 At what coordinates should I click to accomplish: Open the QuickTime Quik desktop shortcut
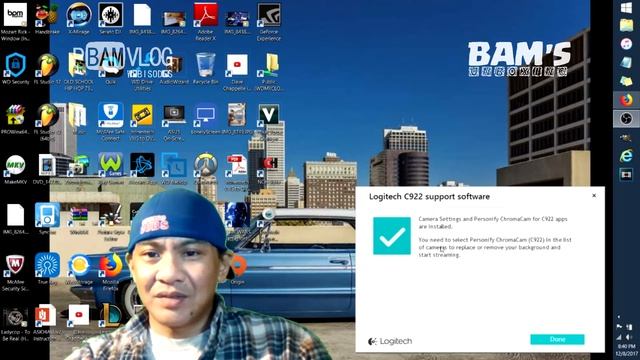click(111, 69)
